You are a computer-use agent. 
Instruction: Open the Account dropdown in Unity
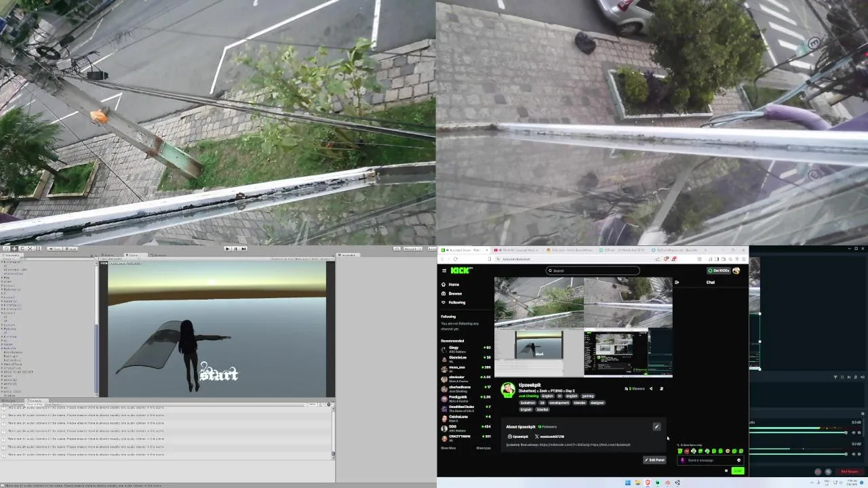(413, 249)
